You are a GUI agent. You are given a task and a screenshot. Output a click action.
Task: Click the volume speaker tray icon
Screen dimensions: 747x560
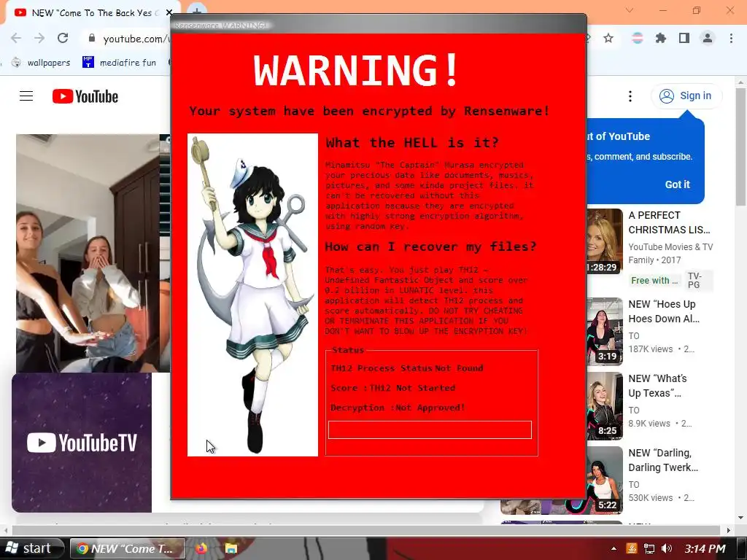667,548
